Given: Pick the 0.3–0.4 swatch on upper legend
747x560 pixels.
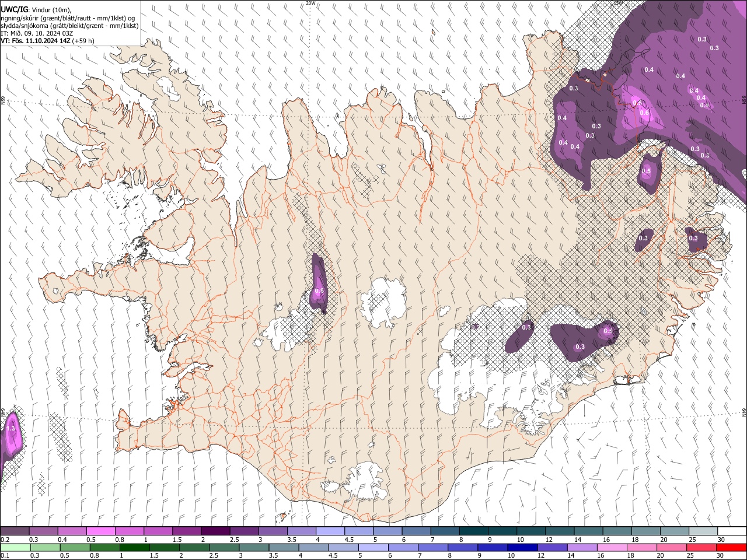Looking at the screenshot, I should [44, 531].
